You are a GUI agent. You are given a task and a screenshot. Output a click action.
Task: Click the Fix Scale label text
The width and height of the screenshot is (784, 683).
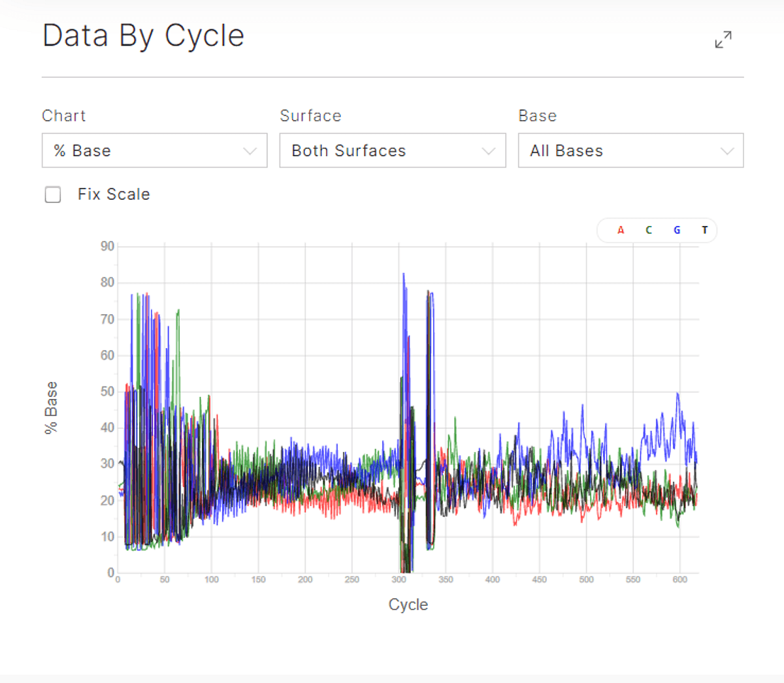click(114, 194)
